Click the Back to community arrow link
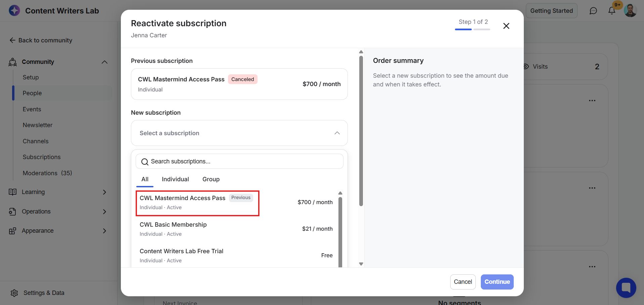 41,40
